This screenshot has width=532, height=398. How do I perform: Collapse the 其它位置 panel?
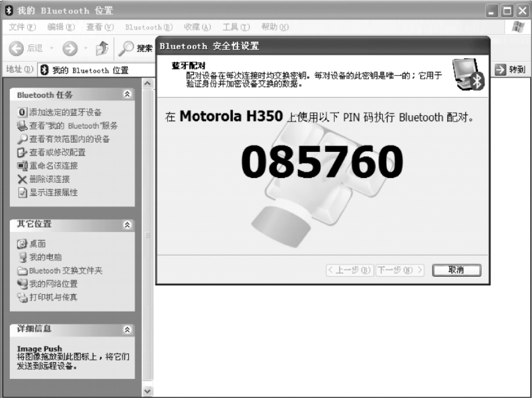(x=127, y=225)
